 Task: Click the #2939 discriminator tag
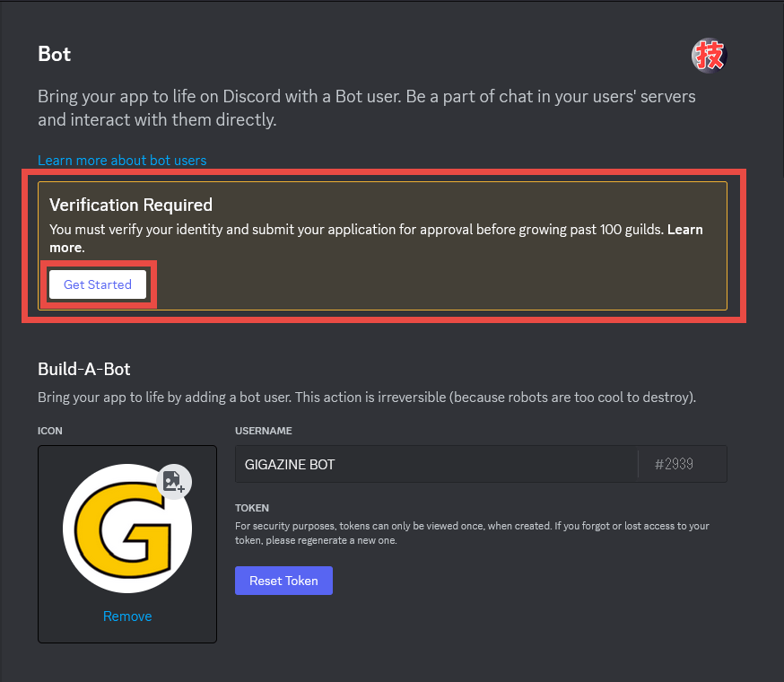(674, 464)
